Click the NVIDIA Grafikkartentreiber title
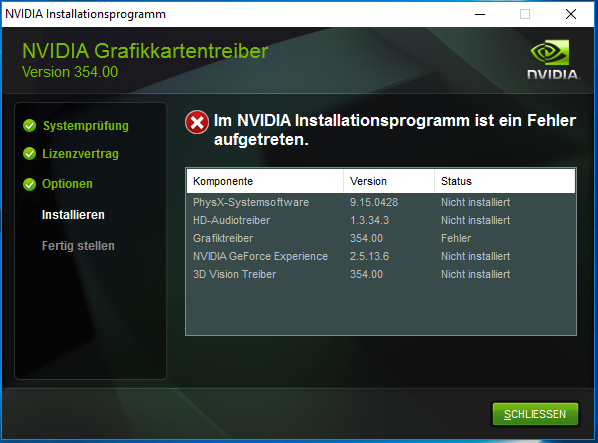Image resolution: width=598 pixels, height=443 pixels. click(145, 51)
